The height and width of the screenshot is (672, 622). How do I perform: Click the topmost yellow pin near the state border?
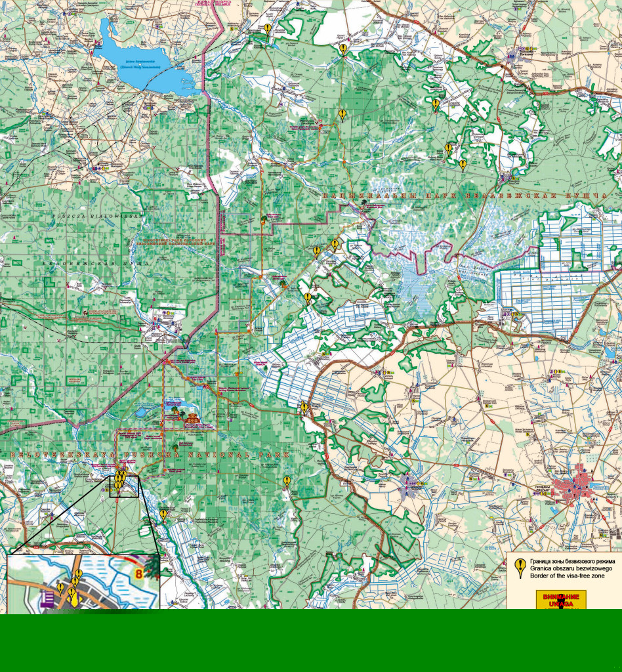coord(268,29)
